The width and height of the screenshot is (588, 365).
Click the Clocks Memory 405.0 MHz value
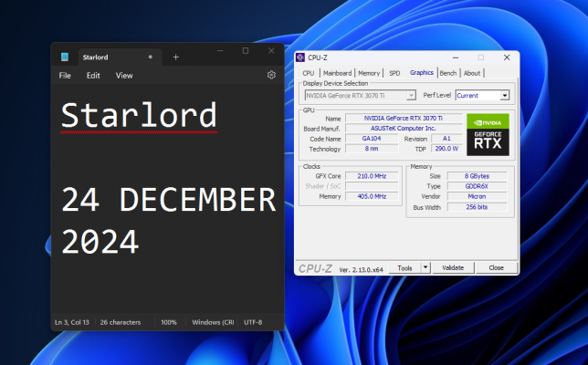pos(372,196)
